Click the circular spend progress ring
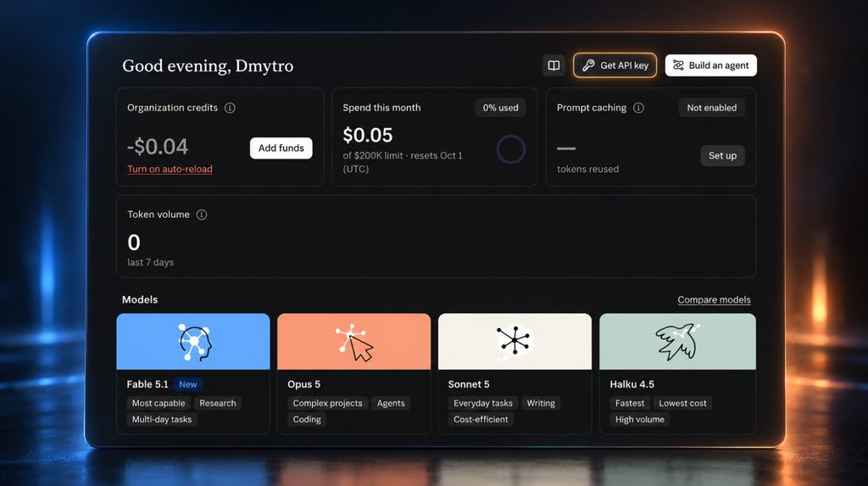The width and height of the screenshot is (868, 486). (x=510, y=149)
